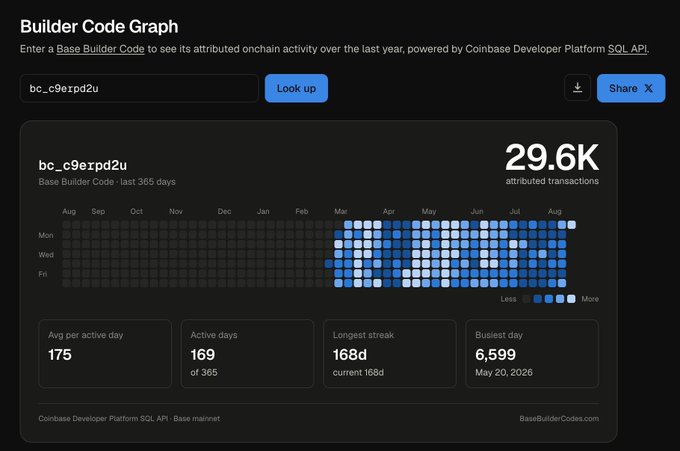Click the 29.6K transactions figure
The width and height of the screenshot is (680, 451).
[552, 157]
